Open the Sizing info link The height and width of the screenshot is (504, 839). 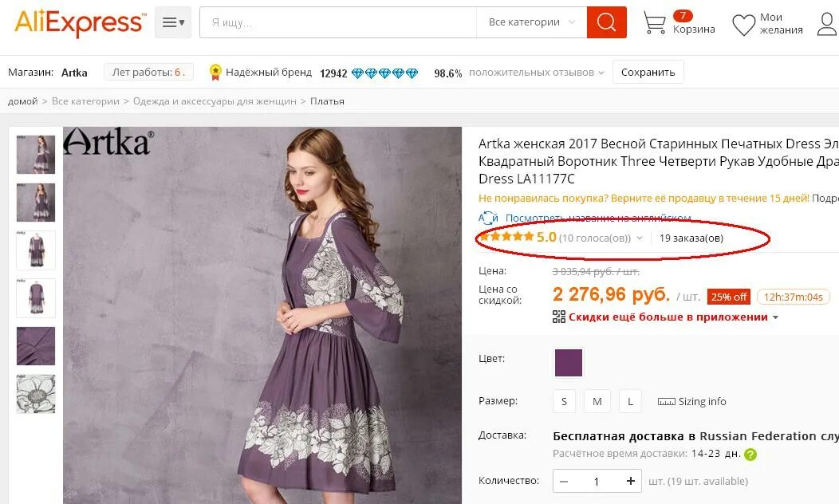coord(691,401)
